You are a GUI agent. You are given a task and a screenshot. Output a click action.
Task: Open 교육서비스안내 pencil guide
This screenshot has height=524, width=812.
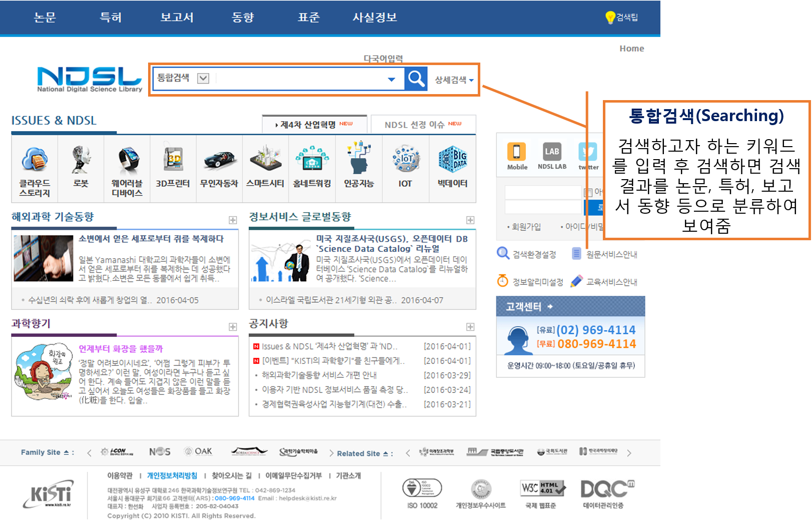604,281
